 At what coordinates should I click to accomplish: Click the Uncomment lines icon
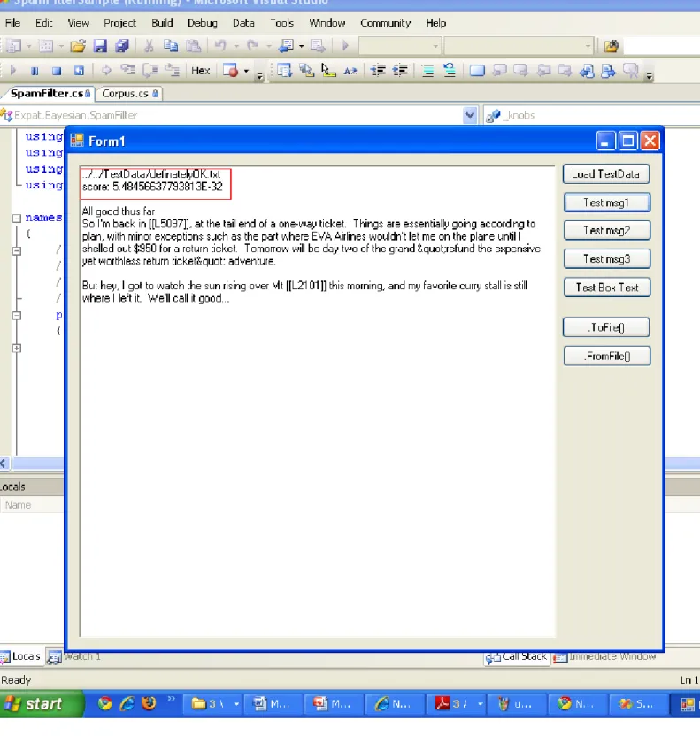(x=450, y=71)
